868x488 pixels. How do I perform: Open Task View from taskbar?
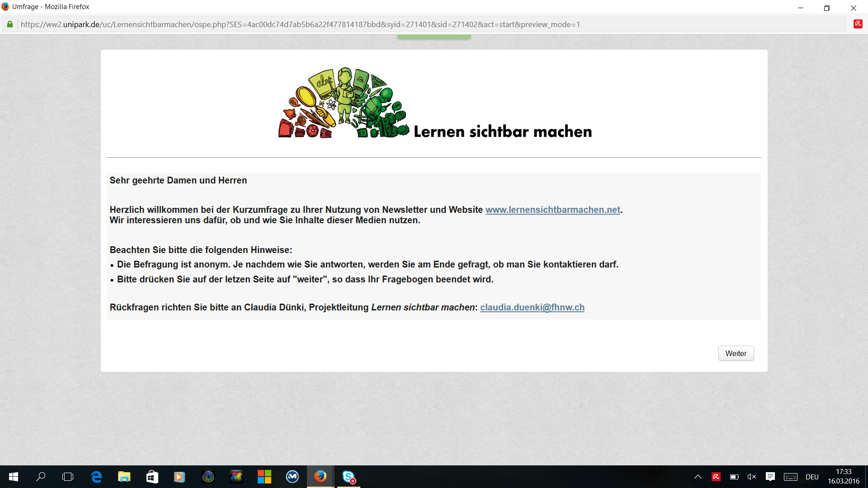tap(68, 477)
